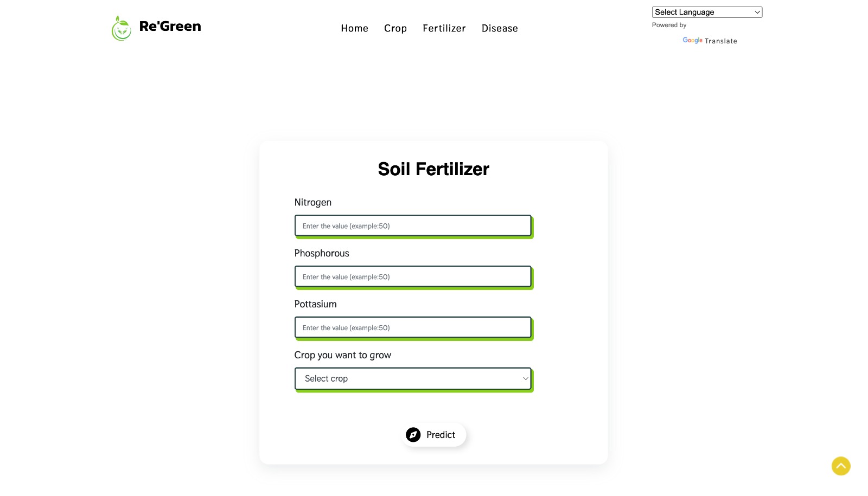Screen dimensions: 868x496
Task: Open the Fertilizer page in navigation
Action: pos(444,28)
